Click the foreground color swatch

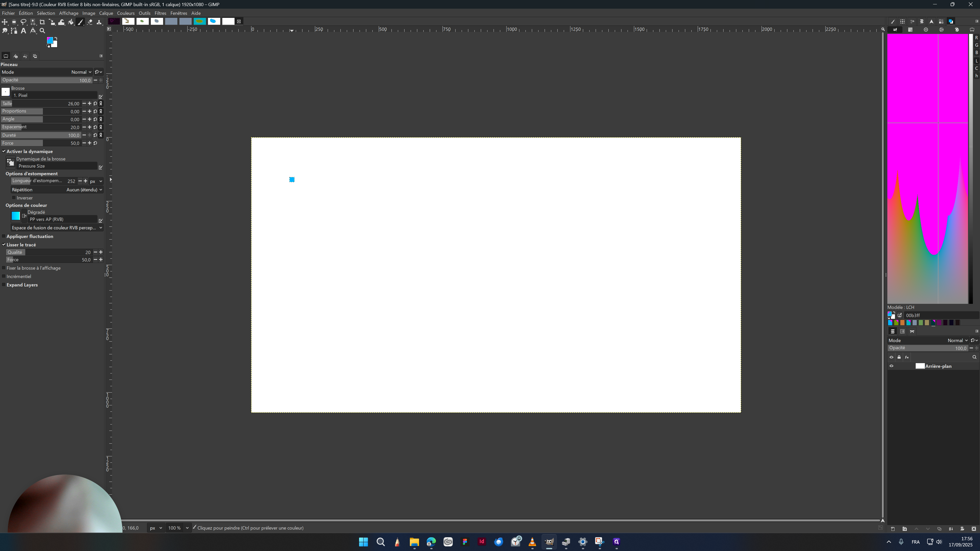pyautogui.click(x=50, y=40)
